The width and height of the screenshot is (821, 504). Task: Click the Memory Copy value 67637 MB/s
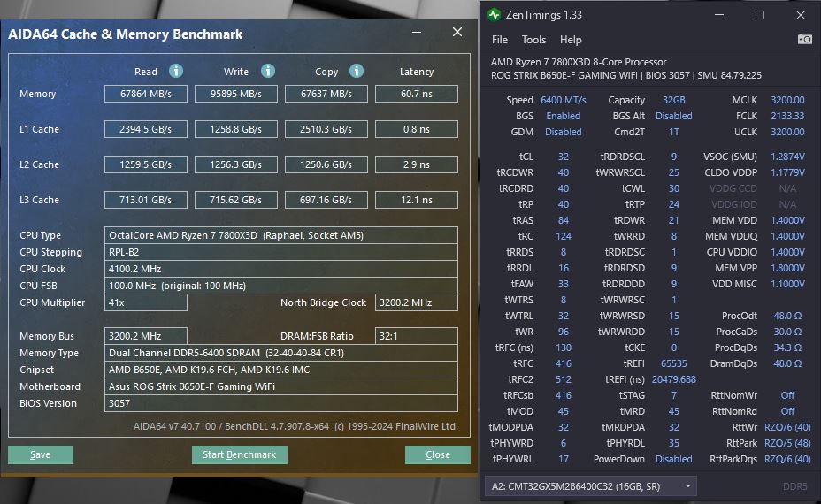coord(326,95)
